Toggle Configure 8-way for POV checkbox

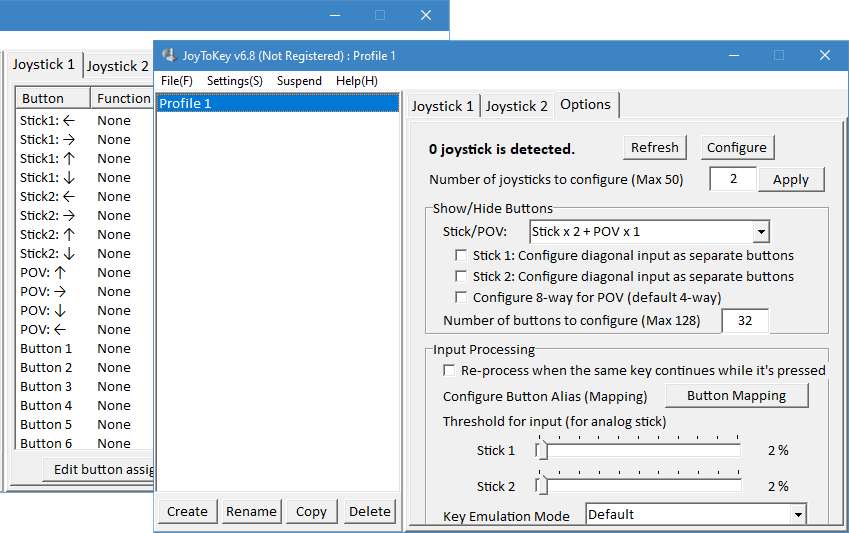pyautogui.click(x=461, y=297)
